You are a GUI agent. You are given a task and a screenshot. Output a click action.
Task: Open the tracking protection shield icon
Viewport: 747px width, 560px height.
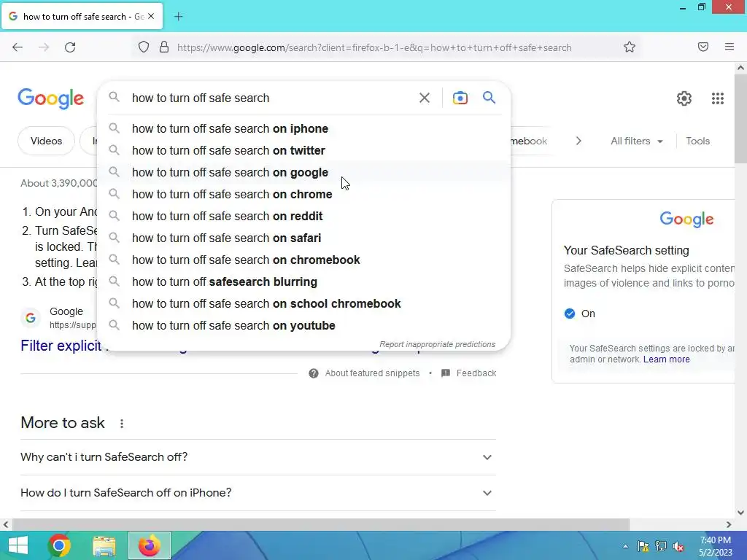(x=144, y=47)
